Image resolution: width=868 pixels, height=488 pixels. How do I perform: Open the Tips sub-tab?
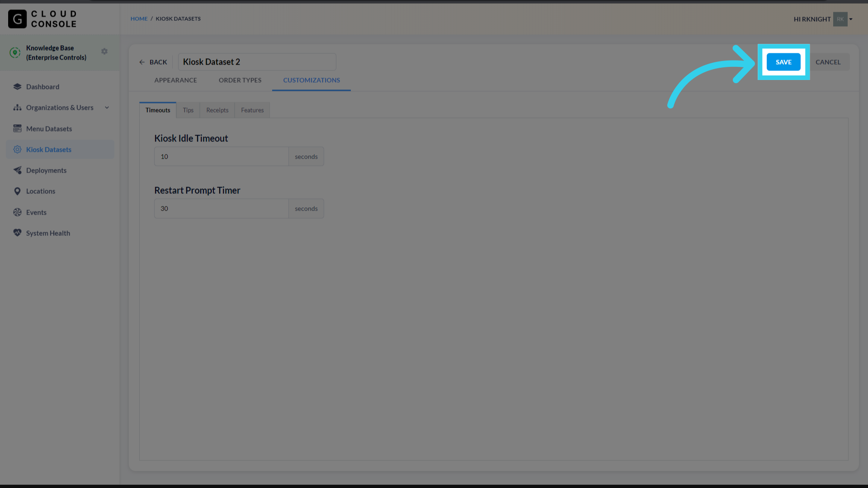point(188,110)
